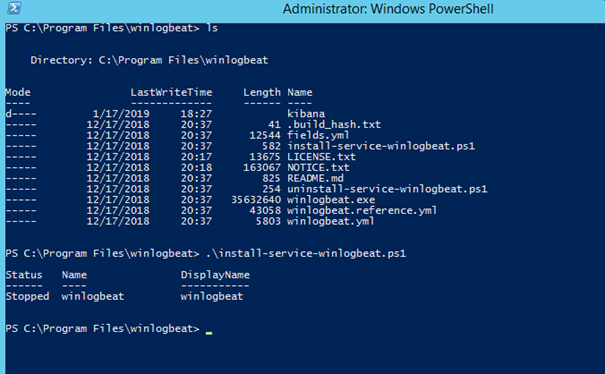Select the README.md file name
605x374 pixels.
coord(315,178)
